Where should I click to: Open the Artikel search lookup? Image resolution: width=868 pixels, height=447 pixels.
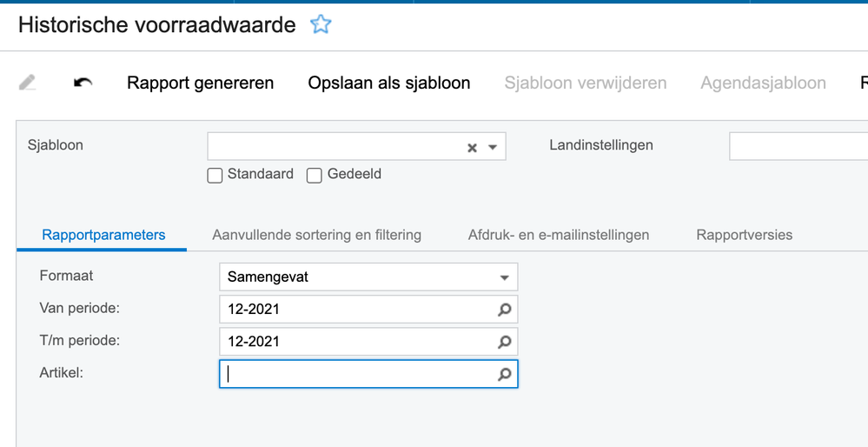click(x=504, y=375)
